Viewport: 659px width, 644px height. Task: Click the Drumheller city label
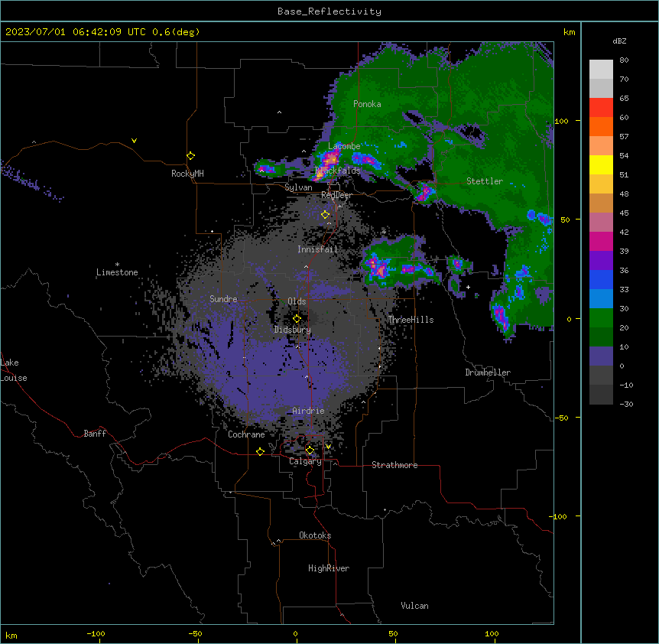coord(488,372)
